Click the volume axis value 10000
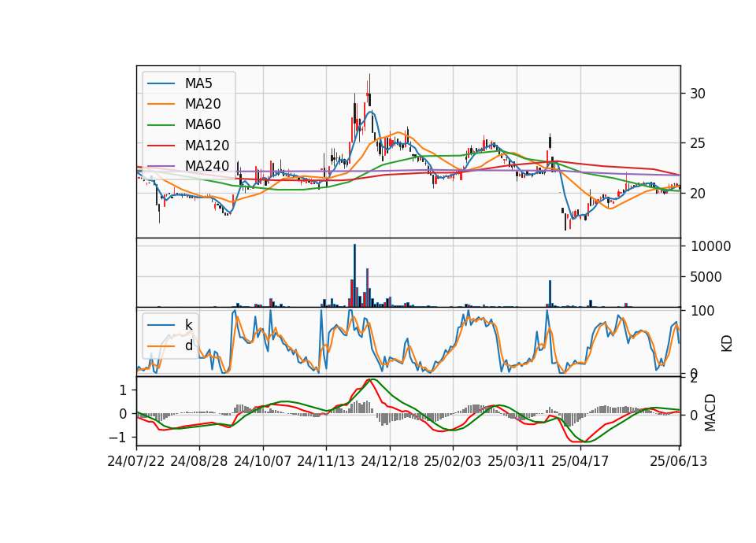Image resolution: width=756 pixels, height=543 pixels. [710, 246]
